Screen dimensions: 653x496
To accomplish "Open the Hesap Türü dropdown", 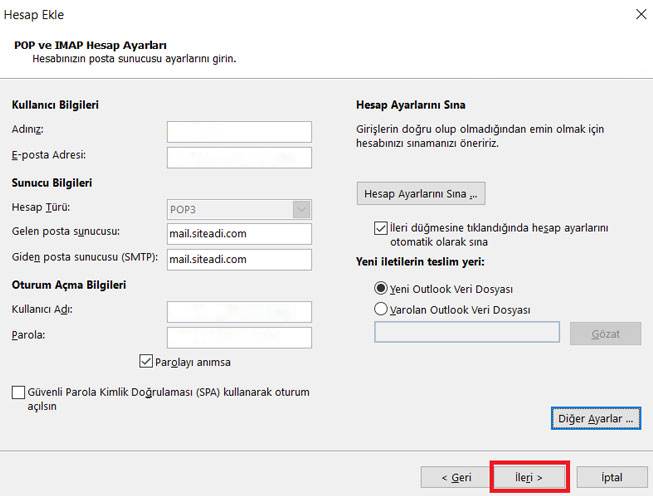I will tap(239, 209).
